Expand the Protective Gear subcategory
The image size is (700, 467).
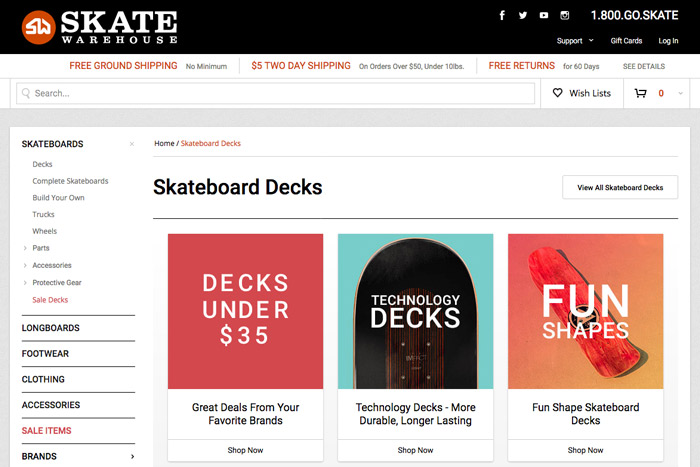(25, 283)
